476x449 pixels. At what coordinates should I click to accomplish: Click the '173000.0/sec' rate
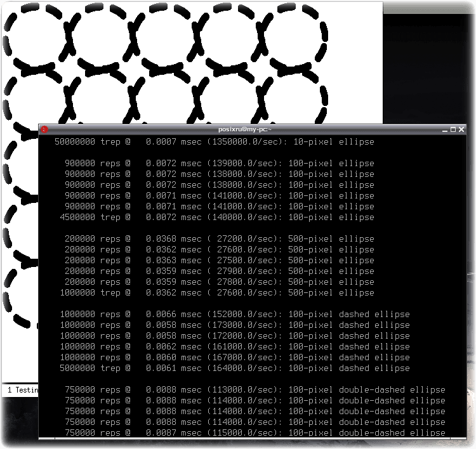[242, 325]
